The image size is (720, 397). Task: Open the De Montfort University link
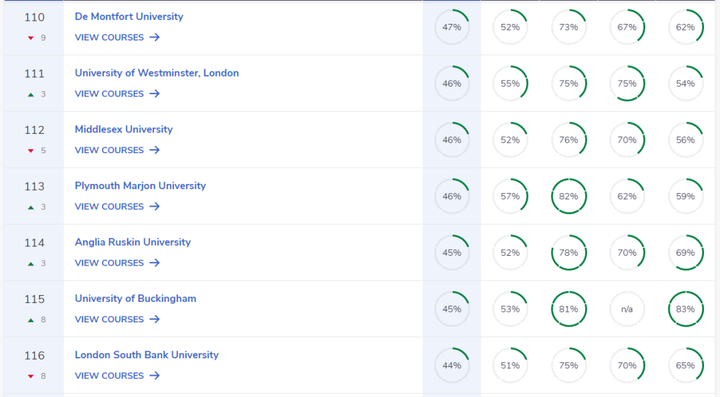point(129,17)
